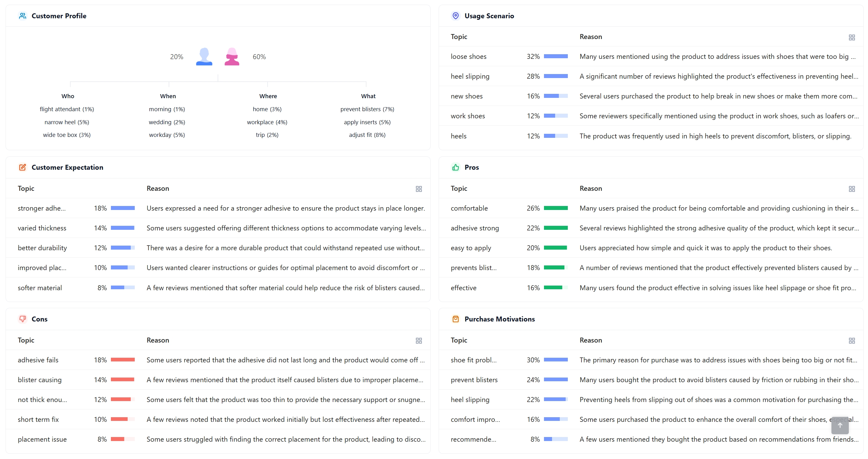Select the female figure in Customer Profile
The height and width of the screenshot is (459, 868).
(232, 56)
